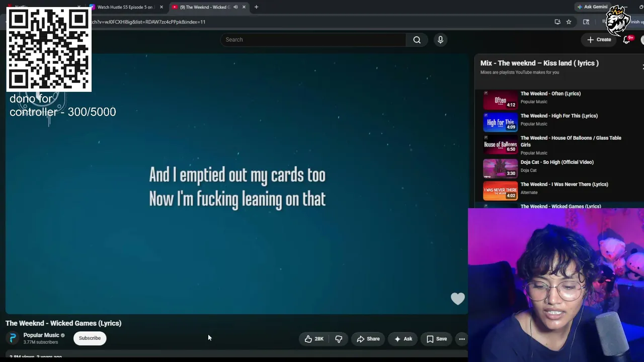This screenshot has height=362, width=644.
Task: Click the '3.77M subscribers' count
Action: click(x=40, y=342)
